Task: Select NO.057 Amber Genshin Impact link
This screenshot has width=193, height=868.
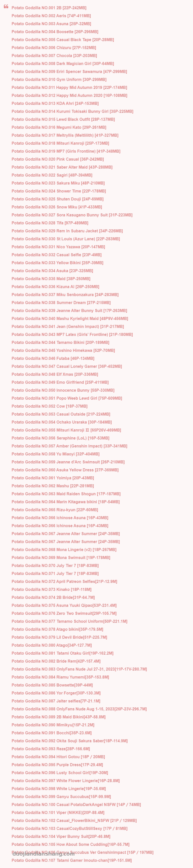Action: coord(69,446)
